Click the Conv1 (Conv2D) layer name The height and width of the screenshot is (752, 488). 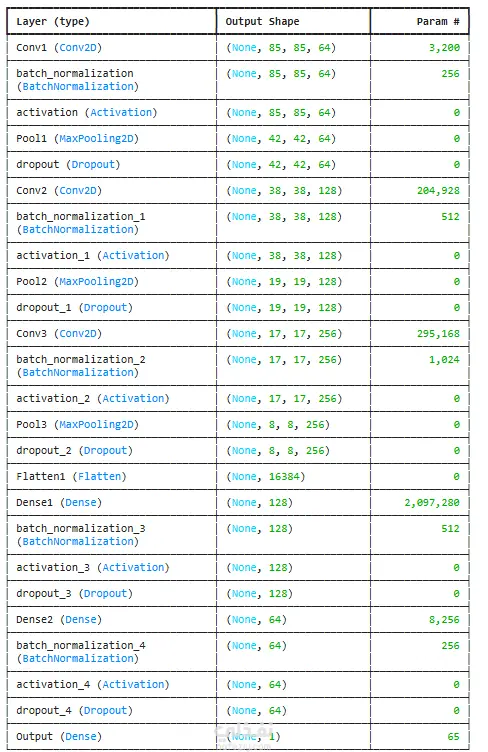point(59,47)
